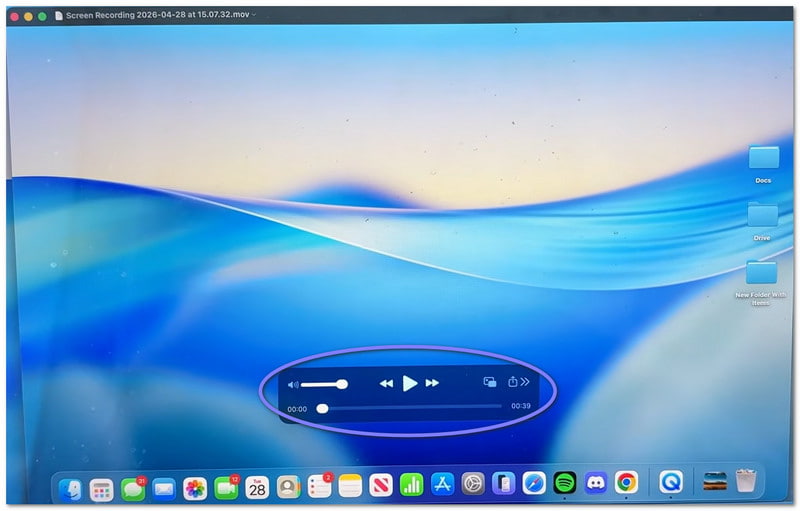Open Spotify in the Dock
The width and height of the screenshot is (800, 511).
coord(565,482)
